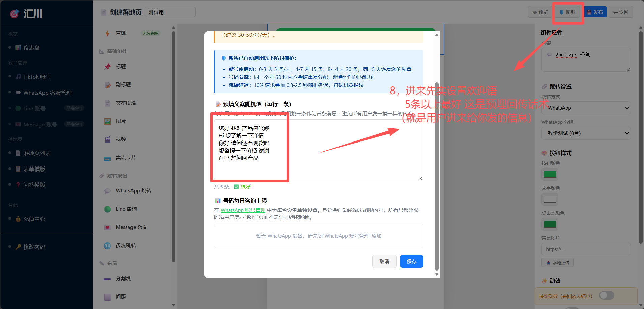Click the Message 账号 icon
Screen dimensions: 644x309
click(18, 125)
